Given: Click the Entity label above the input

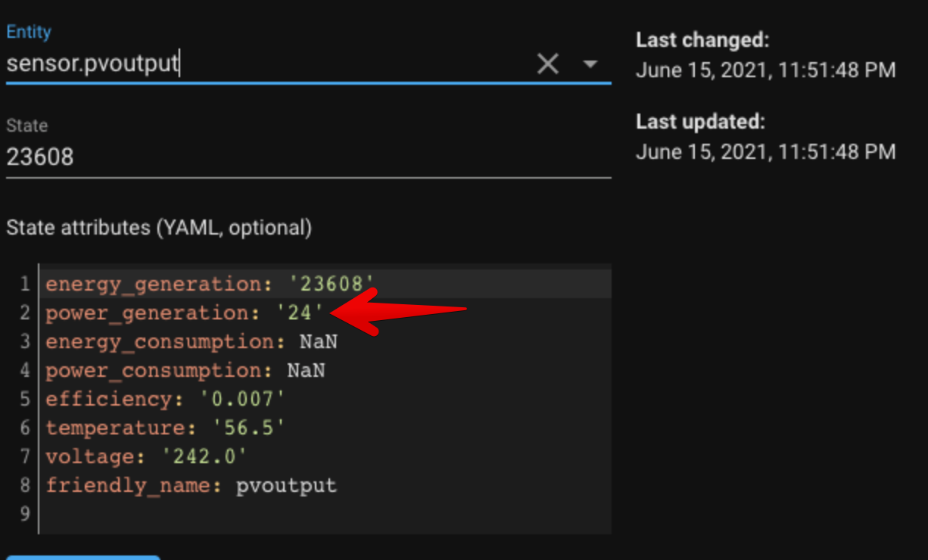Looking at the screenshot, I should [29, 32].
